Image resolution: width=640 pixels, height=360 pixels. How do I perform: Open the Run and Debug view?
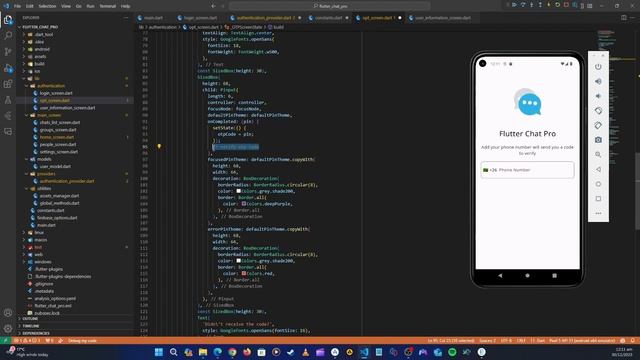(x=8, y=68)
